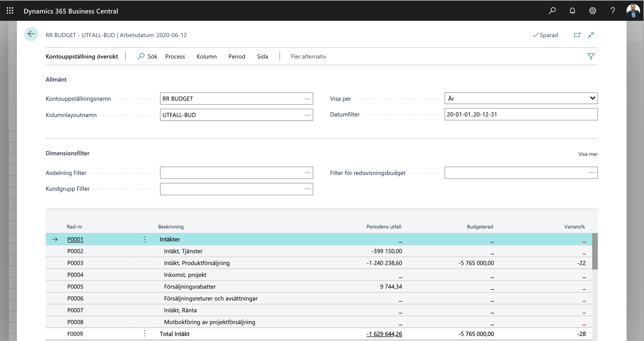Screen dimensions: 644x341
Task: Open row options for P0001
Action: (145, 239)
